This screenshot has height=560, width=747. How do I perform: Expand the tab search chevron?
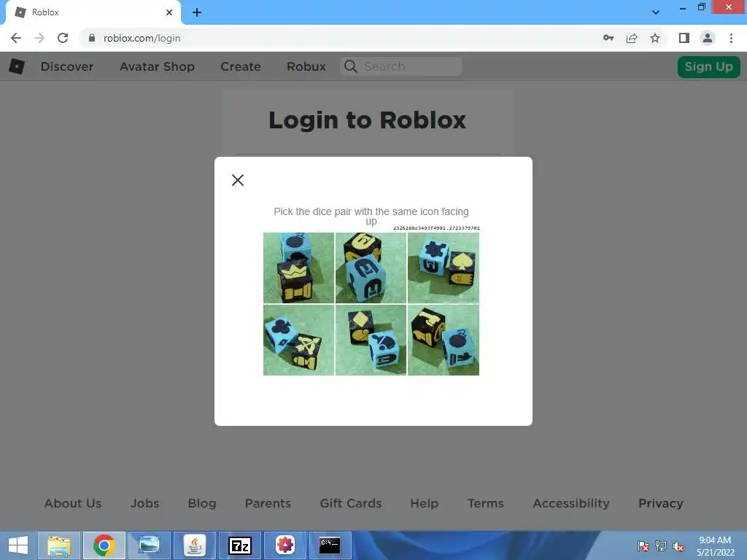(x=656, y=12)
